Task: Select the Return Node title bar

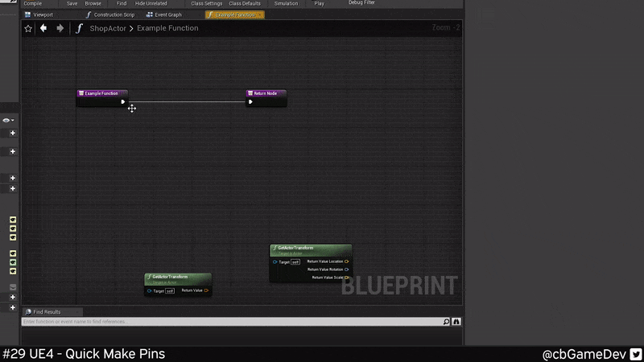Action: tap(266, 93)
